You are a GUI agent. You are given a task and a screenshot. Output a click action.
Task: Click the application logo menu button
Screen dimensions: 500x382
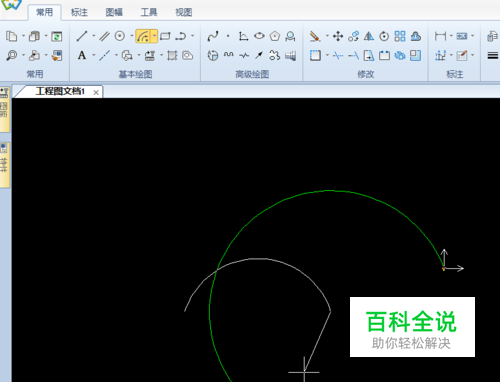[x=11, y=5]
